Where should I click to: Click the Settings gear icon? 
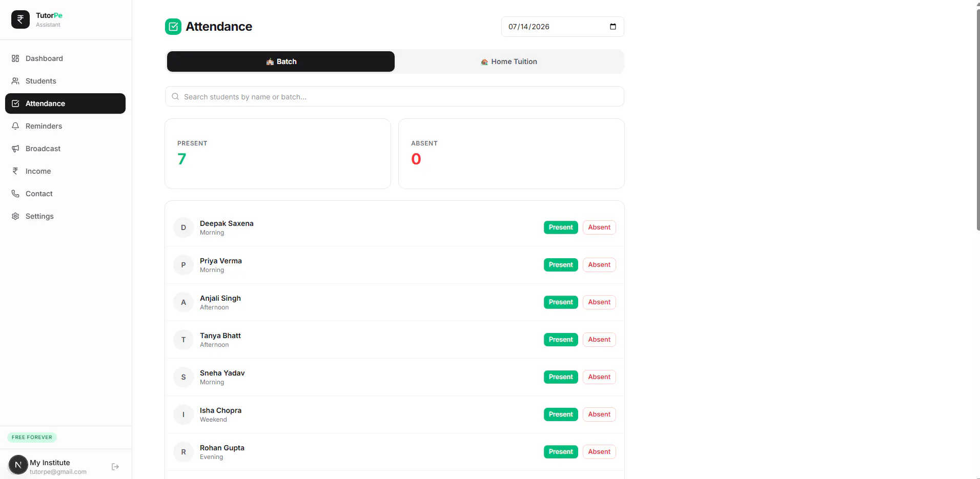(x=15, y=216)
